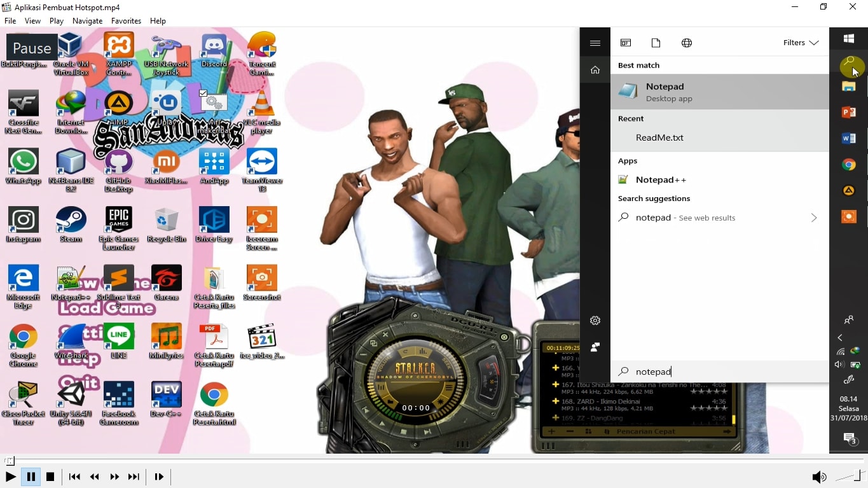Expand the search panel hamburger menu
Viewport: 868px width, 488px height.
pos(595,43)
